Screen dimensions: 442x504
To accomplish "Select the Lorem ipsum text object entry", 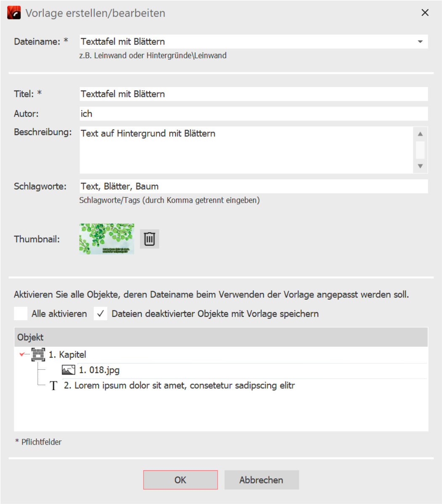I will [179, 386].
